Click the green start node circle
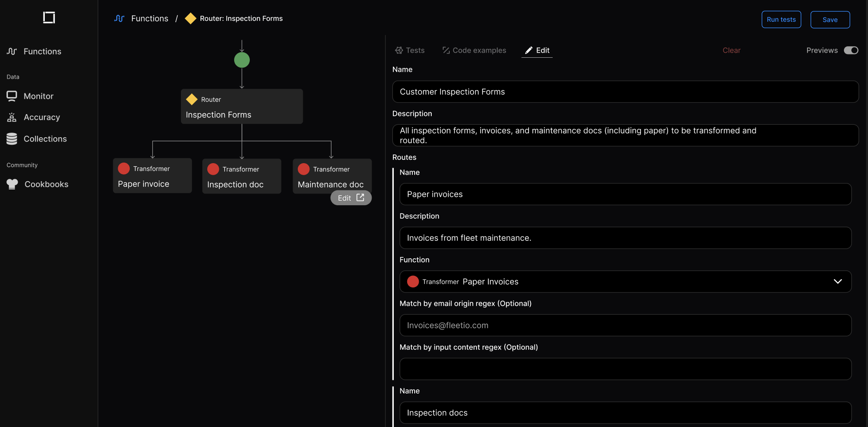868x427 pixels. 242,60
